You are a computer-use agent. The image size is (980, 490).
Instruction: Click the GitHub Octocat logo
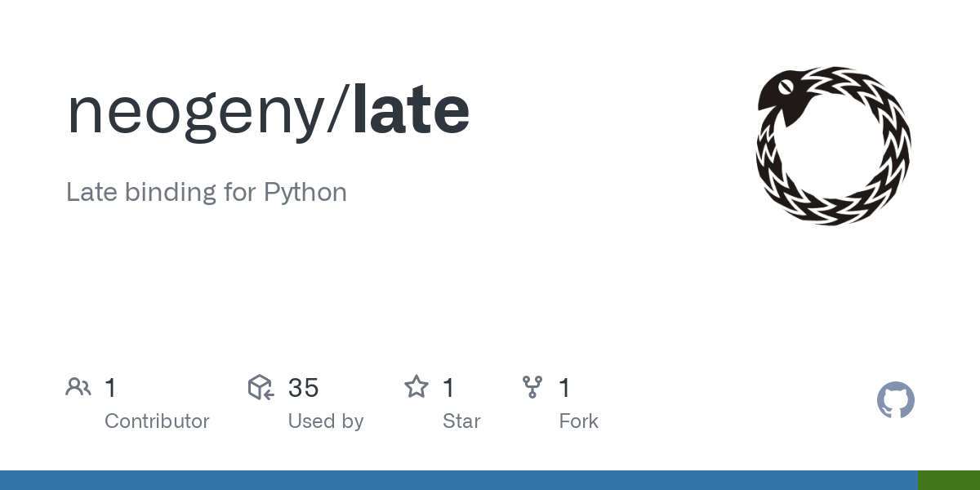pos(896,400)
